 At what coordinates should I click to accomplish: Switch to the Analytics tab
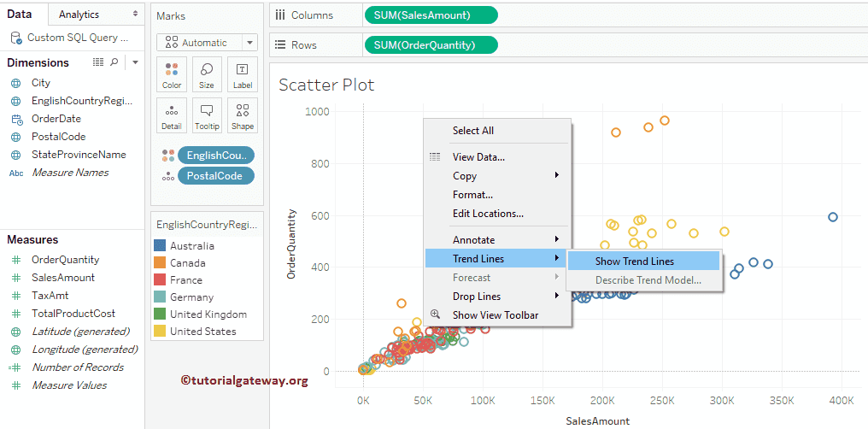coord(79,15)
